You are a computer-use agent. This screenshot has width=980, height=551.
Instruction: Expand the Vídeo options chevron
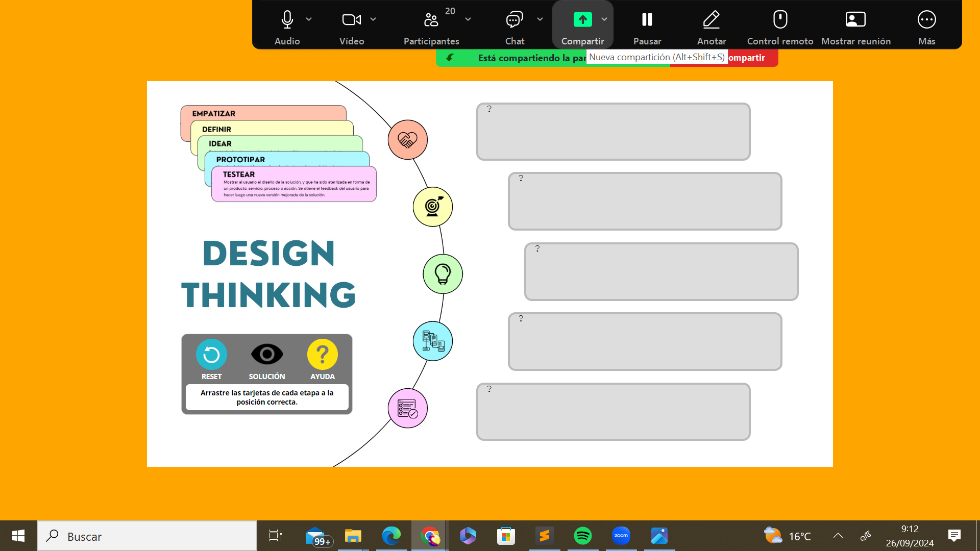[373, 19]
